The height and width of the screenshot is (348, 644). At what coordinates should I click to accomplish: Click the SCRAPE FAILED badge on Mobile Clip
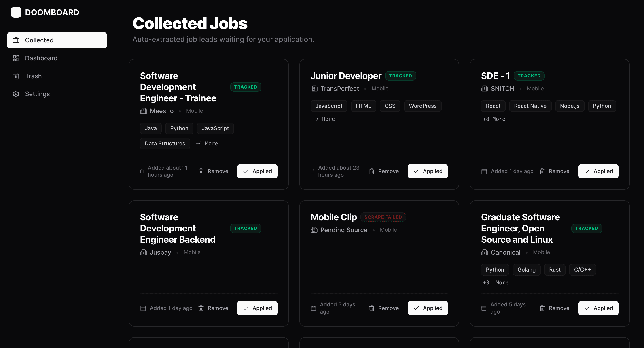(x=383, y=217)
